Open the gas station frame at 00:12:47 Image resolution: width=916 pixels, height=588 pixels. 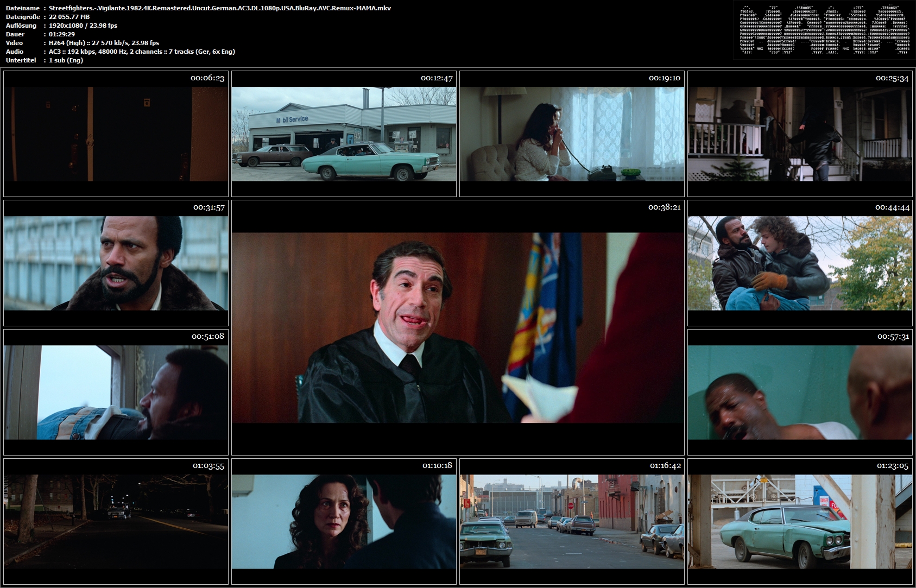tap(344, 134)
